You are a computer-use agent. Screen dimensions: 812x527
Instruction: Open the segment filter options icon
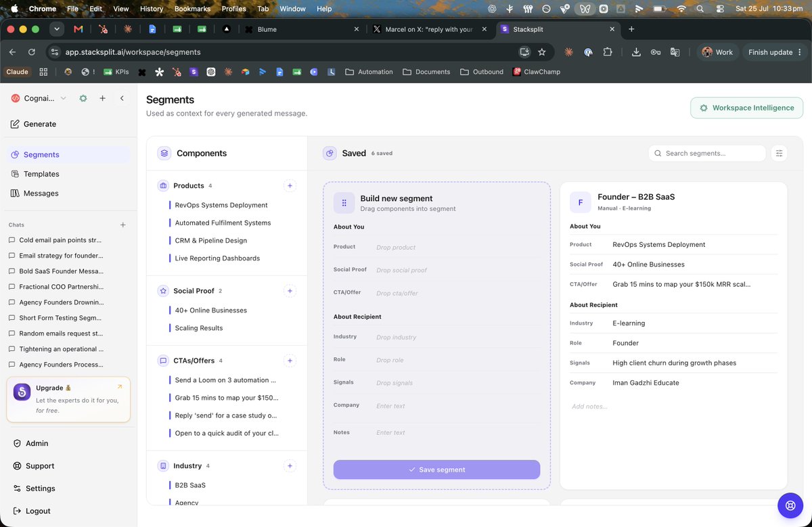click(779, 154)
